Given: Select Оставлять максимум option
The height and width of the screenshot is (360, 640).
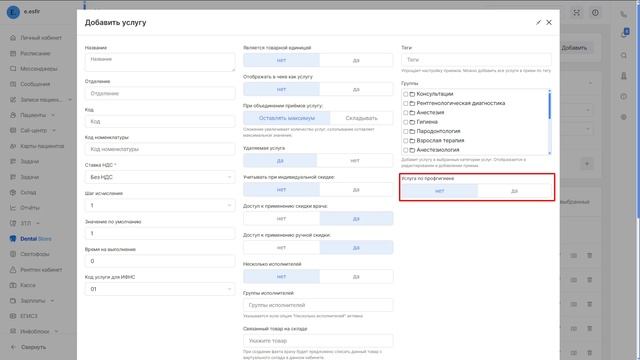Looking at the screenshot, I should tap(287, 118).
